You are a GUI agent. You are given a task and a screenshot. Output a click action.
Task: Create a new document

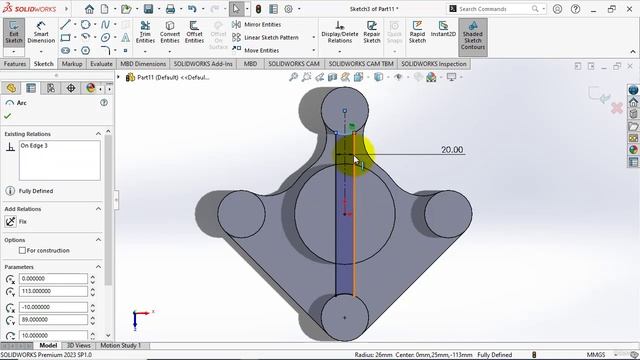(105, 9)
